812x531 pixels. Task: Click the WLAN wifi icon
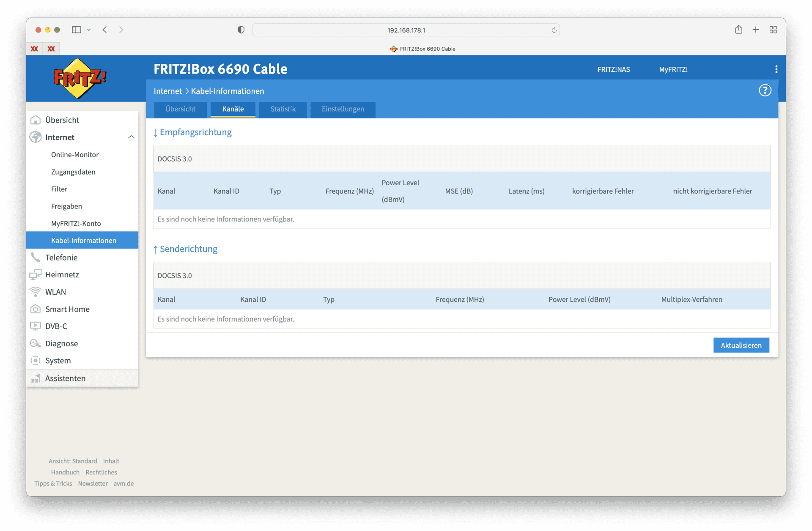click(36, 292)
